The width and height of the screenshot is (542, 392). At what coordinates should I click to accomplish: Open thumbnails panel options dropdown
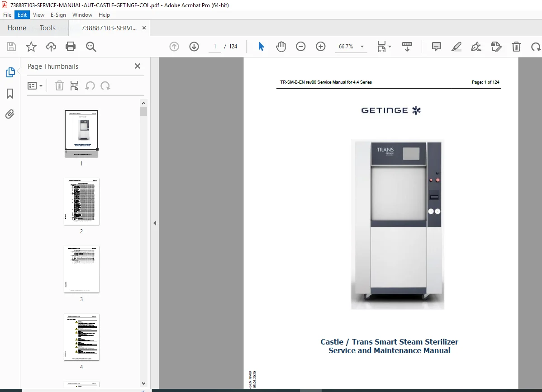point(35,85)
